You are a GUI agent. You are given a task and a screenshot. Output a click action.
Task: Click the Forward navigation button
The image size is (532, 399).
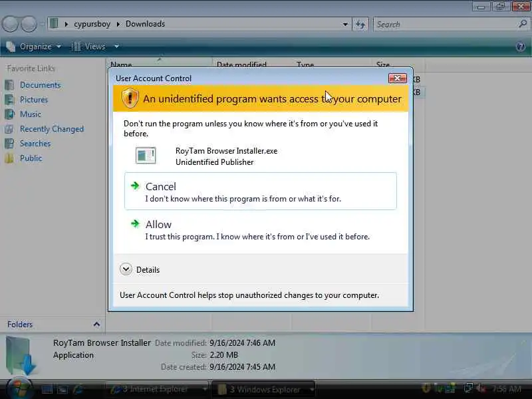pyautogui.click(x=29, y=24)
